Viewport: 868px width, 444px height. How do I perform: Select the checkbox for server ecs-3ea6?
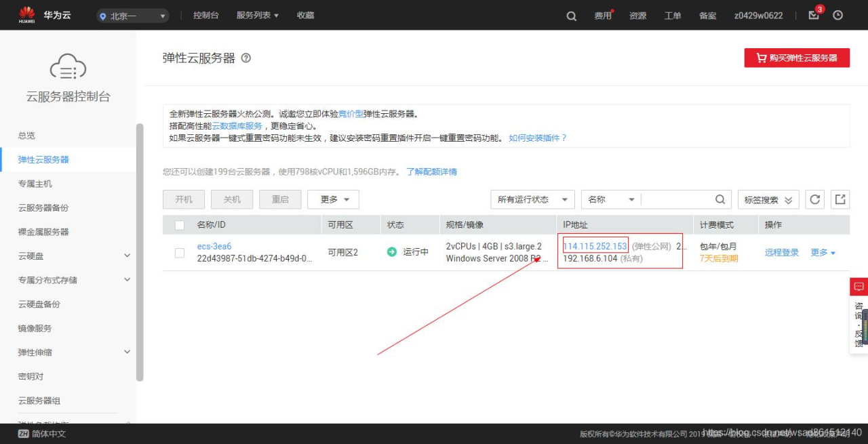click(180, 253)
